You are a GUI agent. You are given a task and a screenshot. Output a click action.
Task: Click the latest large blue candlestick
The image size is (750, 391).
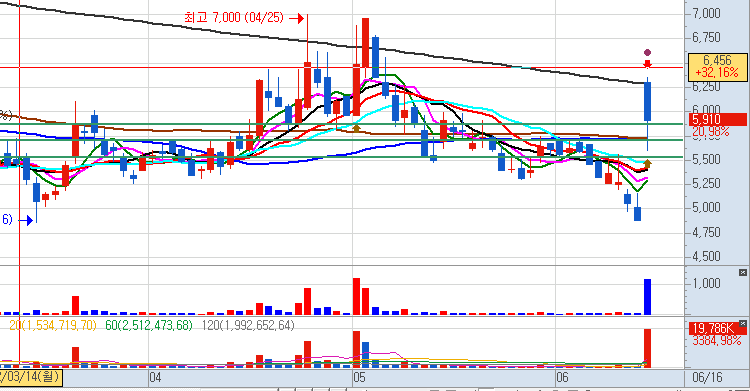click(647, 101)
